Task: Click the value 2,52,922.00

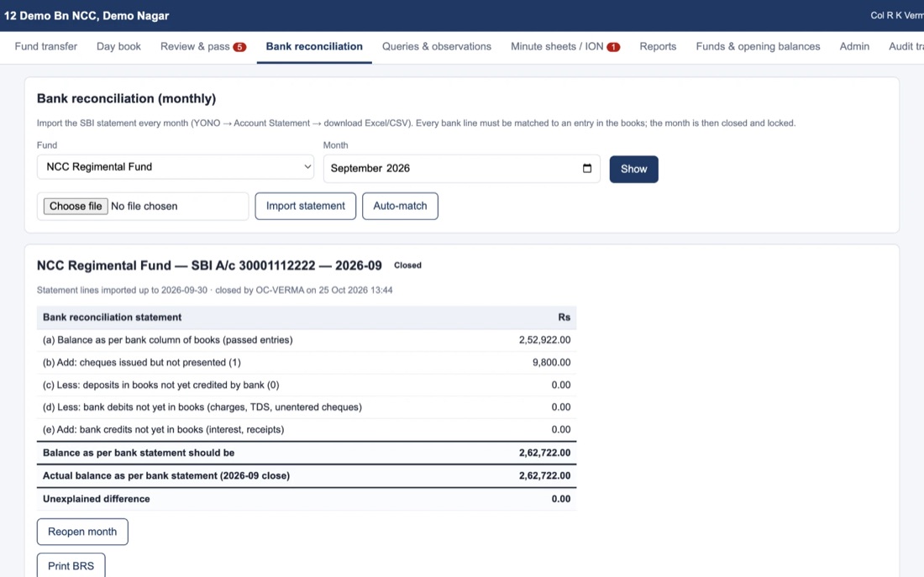Action: (544, 340)
